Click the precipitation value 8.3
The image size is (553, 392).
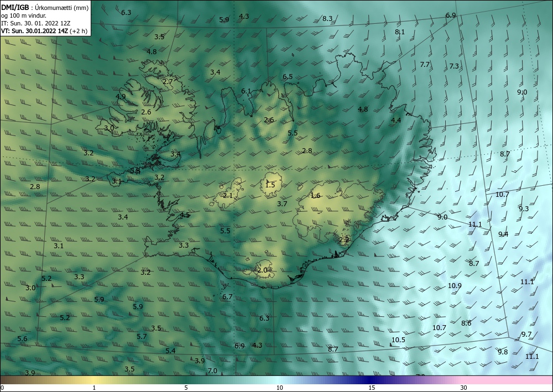(327, 19)
